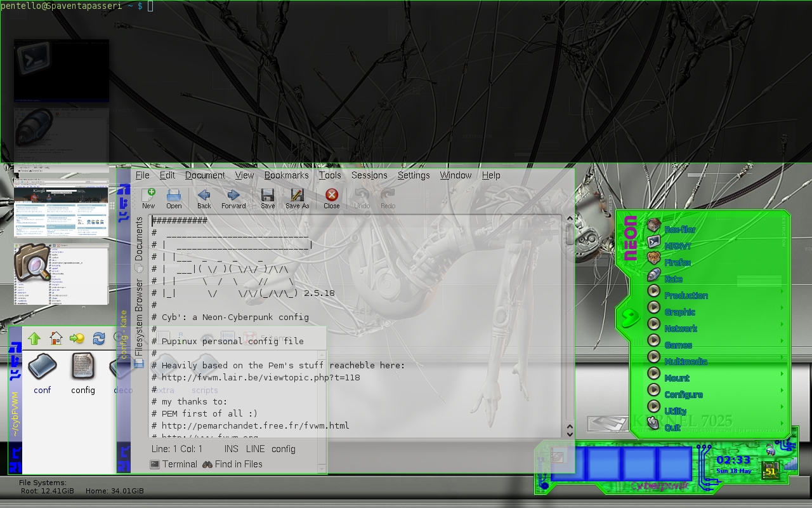Click the Home icon in ROX-Filer toolbar
812x508 pixels.
(56, 338)
